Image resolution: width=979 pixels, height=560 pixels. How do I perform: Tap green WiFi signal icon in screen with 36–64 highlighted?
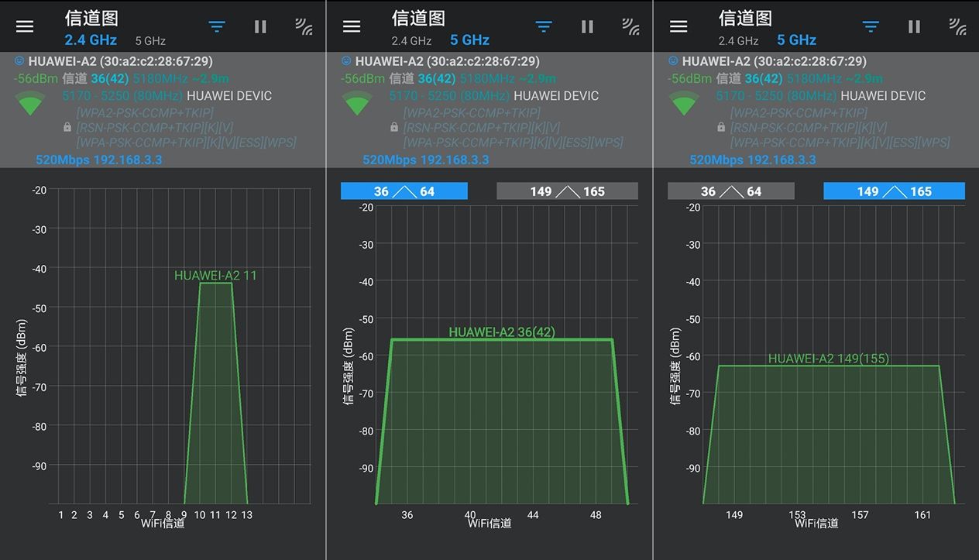(358, 104)
